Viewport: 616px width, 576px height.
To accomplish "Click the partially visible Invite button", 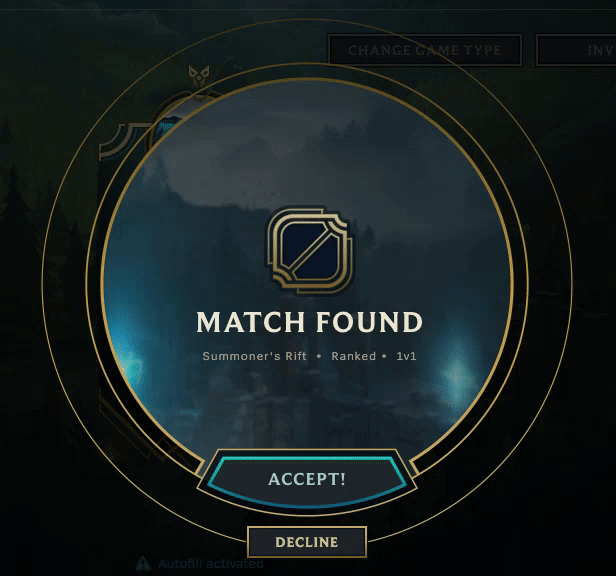I will pyautogui.click(x=576, y=50).
